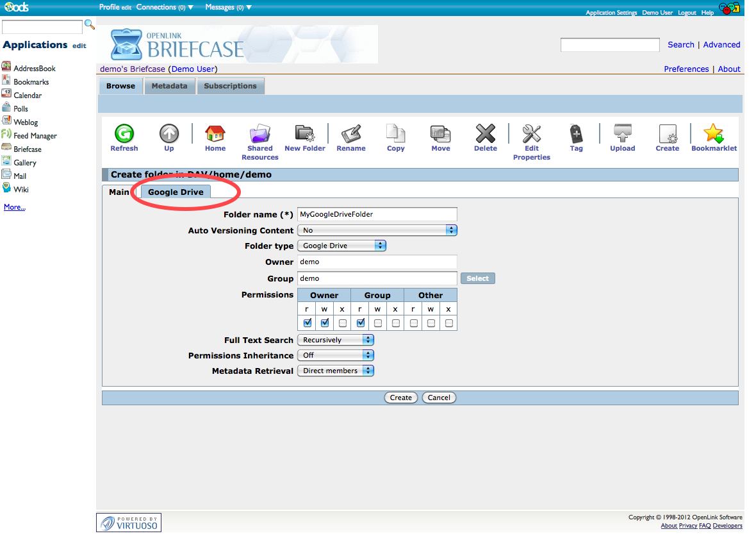This screenshot has width=756, height=545.
Task: Enable Owner execute permission checkbox
Action: (343, 323)
